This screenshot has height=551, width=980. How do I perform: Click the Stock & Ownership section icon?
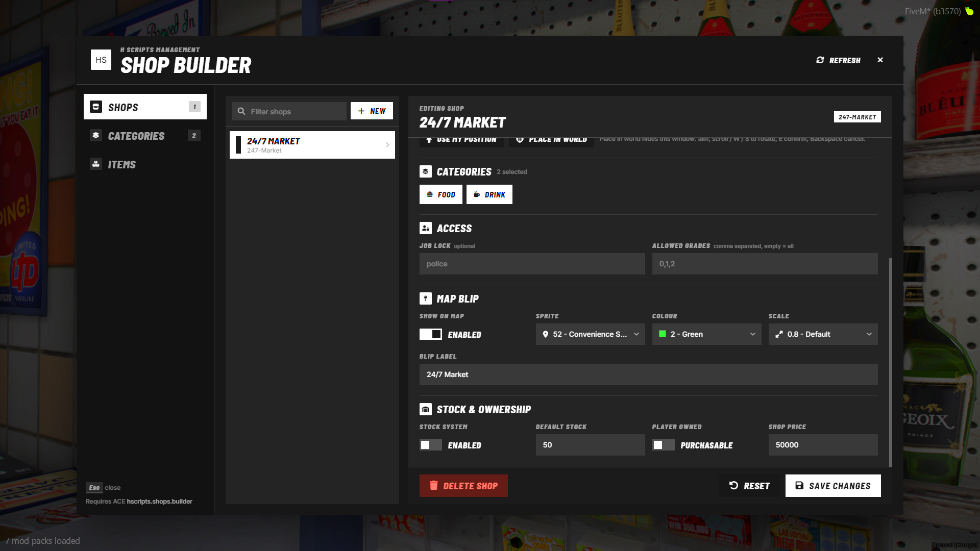click(426, 409)
